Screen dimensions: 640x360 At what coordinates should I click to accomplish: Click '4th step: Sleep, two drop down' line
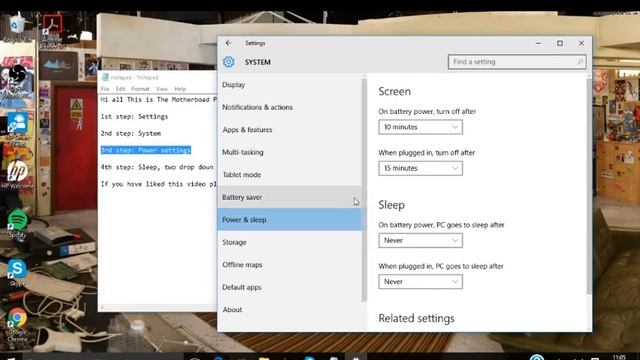click(157, 167)
